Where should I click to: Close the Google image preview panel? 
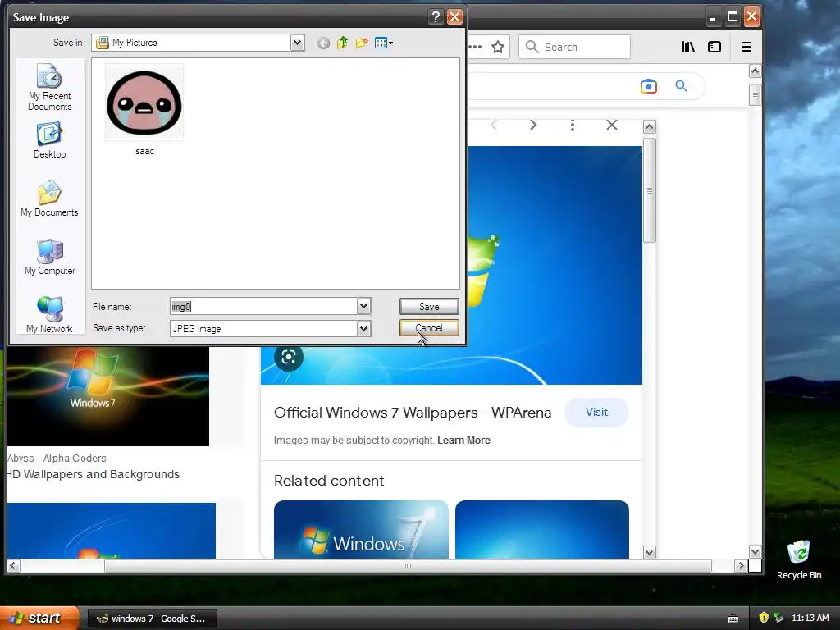[612, 126]
